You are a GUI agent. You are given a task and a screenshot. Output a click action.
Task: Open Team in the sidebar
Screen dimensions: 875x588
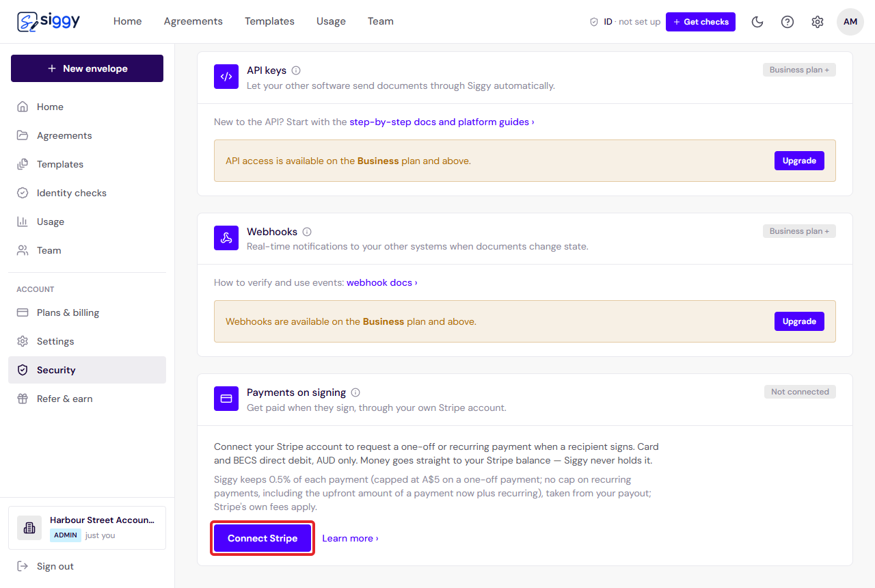pyautogui.click(x=87, y=250)
